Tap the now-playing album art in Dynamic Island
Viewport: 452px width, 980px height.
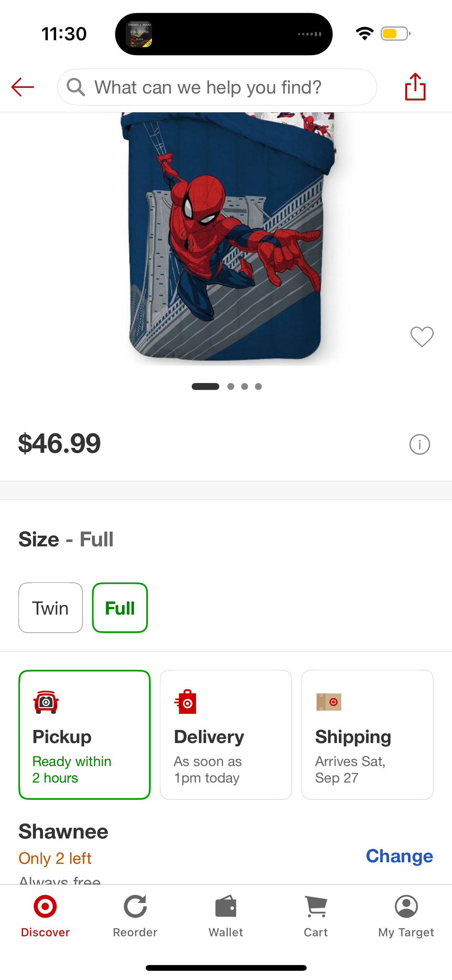(139, 34)
